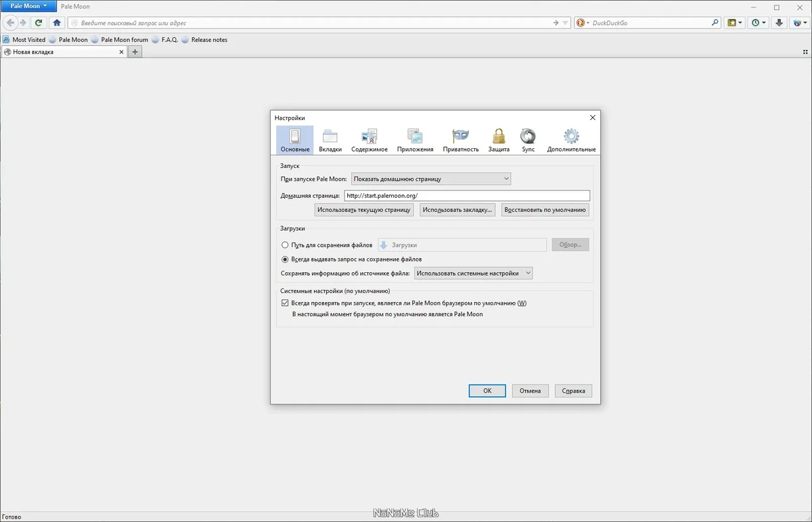Click the Отмена button
The height and width of the screenshot is (522, 812).
531,391
